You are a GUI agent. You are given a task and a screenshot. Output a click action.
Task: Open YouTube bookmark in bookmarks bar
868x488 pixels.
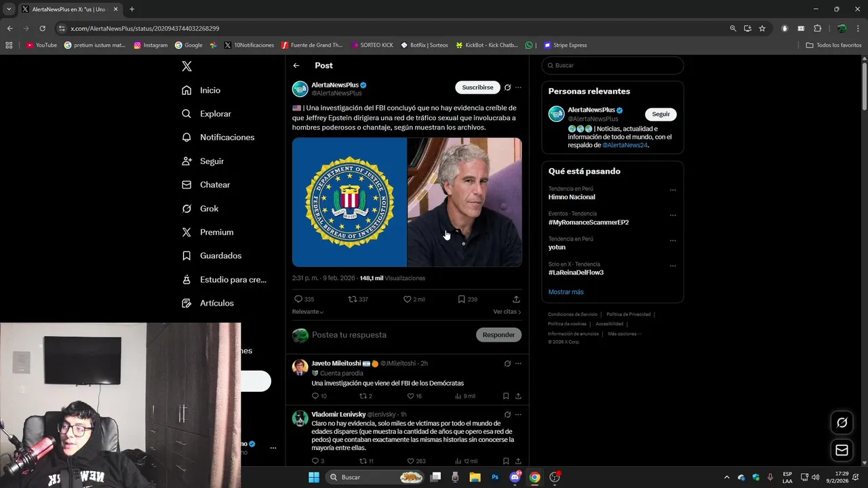click(41, 45)
